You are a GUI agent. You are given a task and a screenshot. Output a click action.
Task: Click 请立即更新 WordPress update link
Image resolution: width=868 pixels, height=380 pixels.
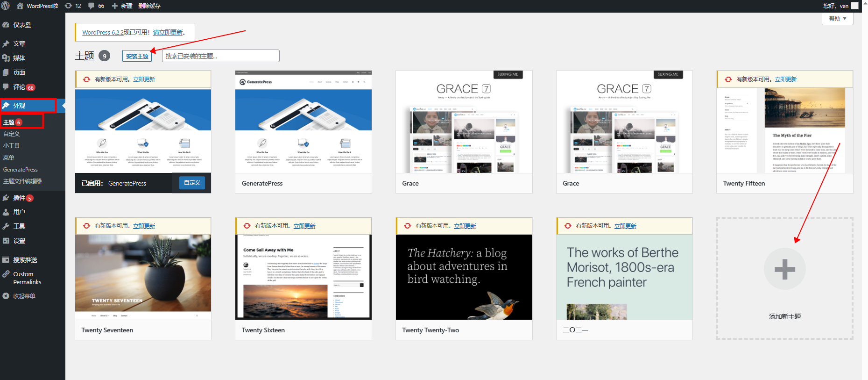point(168,32)
